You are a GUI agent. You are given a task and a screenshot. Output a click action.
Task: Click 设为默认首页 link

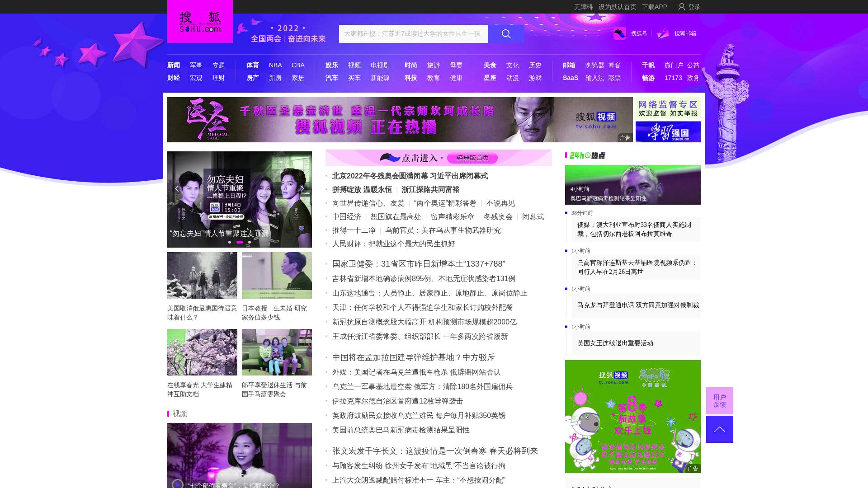[x=618, y=7]
